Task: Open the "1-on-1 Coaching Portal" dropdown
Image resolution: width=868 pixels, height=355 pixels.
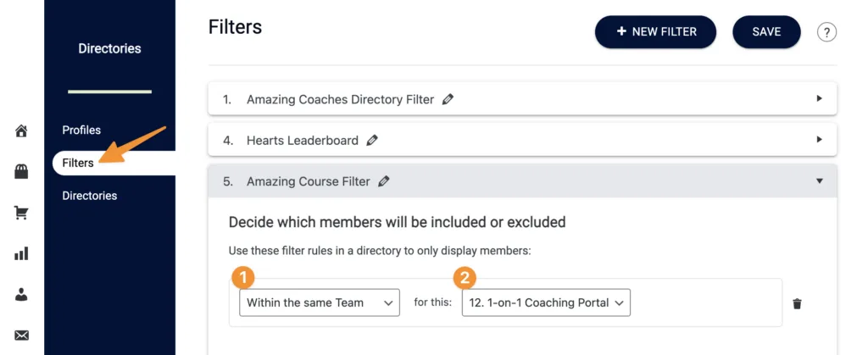Action: 546,302
